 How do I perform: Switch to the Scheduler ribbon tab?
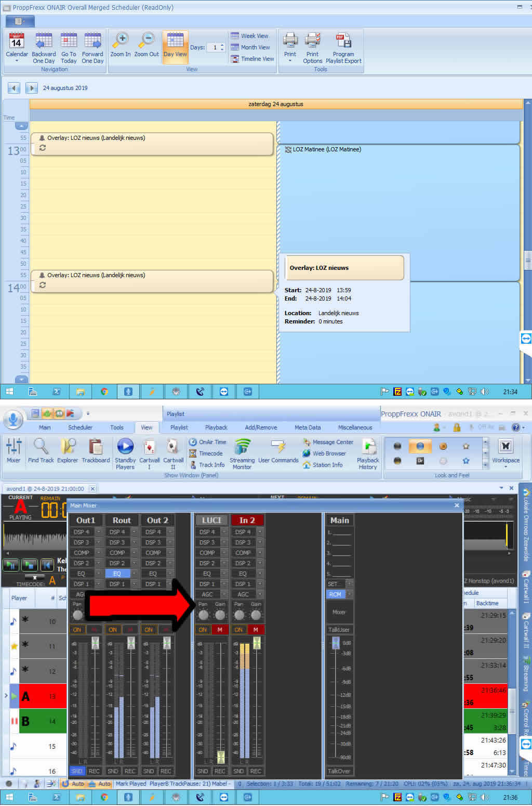[80, 427]
